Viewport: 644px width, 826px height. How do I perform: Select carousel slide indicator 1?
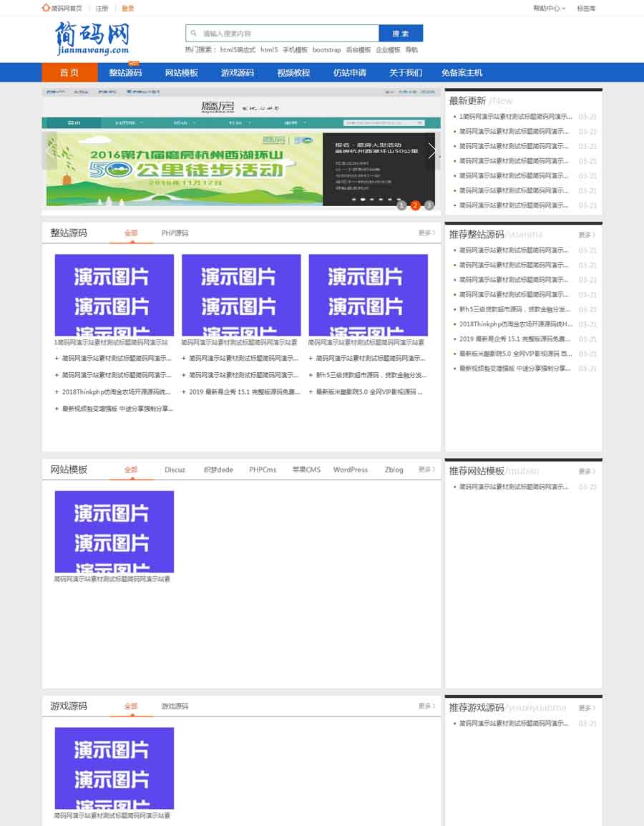(x=401, y=205)
